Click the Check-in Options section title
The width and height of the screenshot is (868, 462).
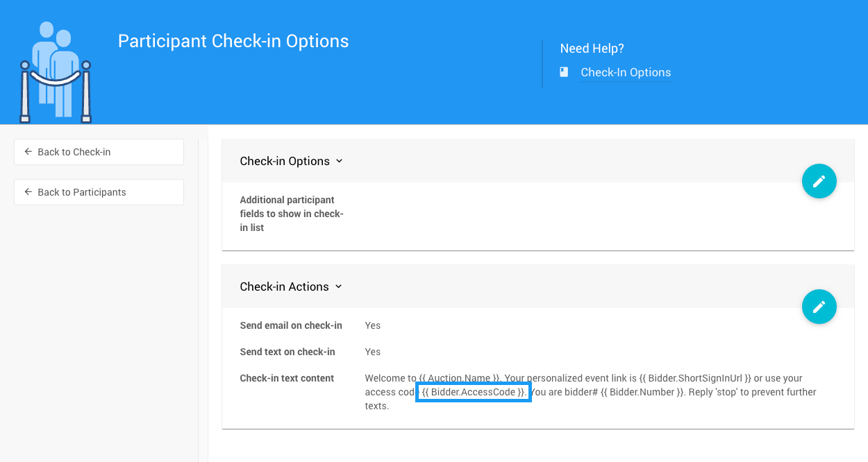(285, 161)
